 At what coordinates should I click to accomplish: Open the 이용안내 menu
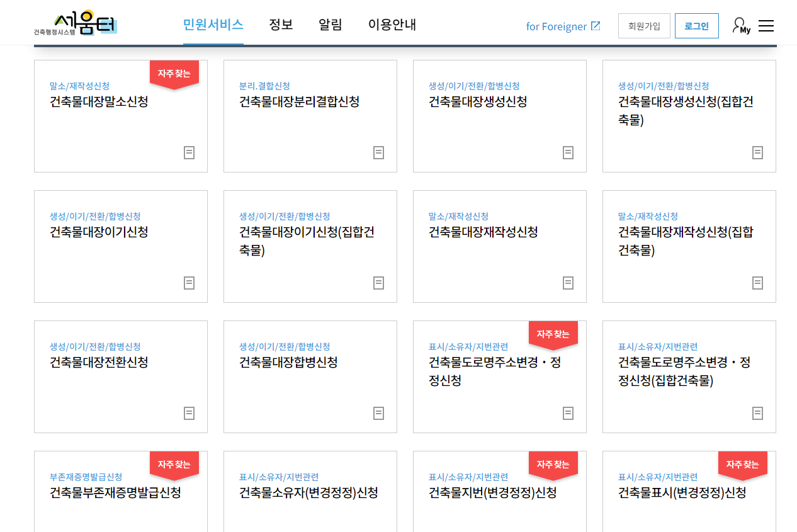[x=391, y=26]
